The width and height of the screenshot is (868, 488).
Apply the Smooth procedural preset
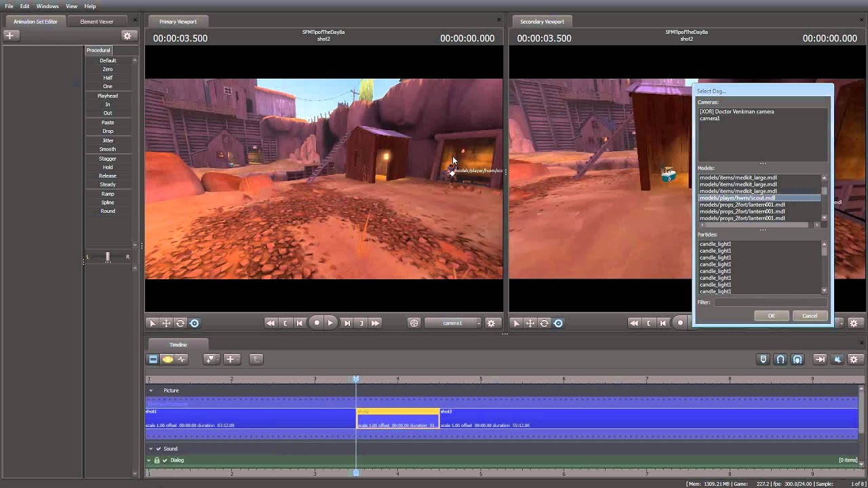pos(108,149)
